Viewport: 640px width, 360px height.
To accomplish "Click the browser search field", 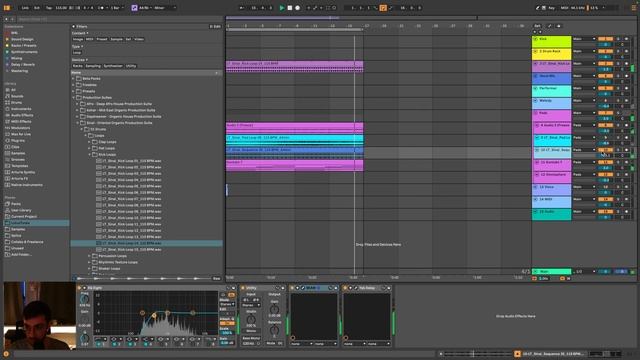I will (x=120, y=19).
